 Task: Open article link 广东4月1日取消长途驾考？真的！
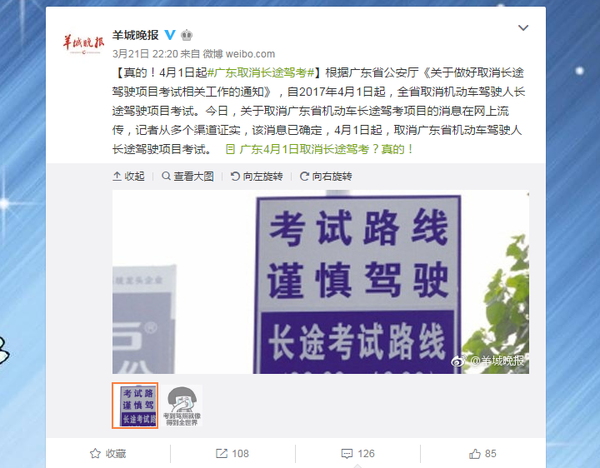(x=320, y=149)
